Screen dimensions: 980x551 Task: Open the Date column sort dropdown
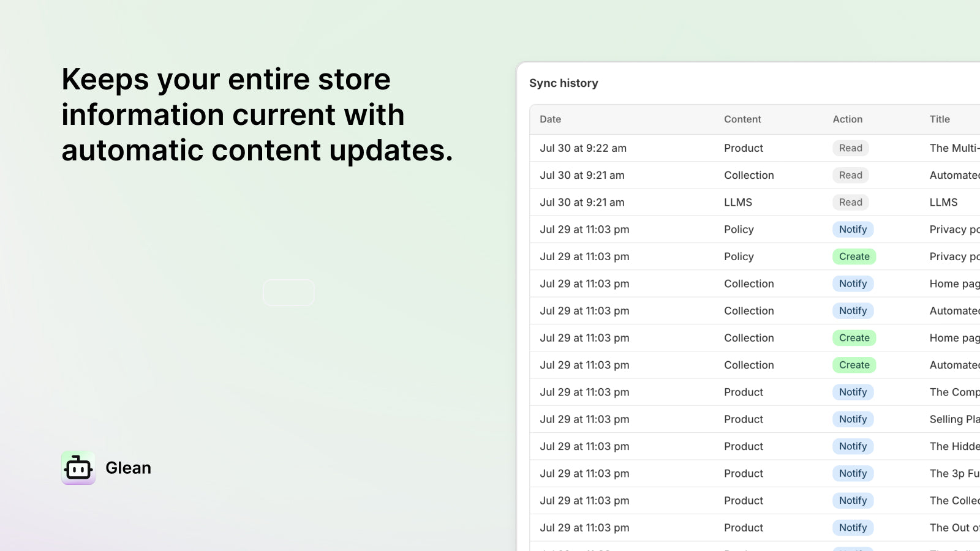[x=549, y=119]
